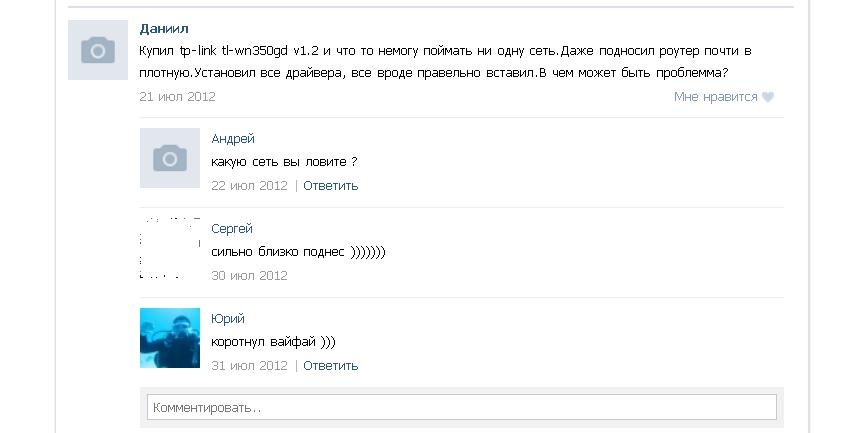
Task: Like the post with Мне нравится
Action: pos(715,97)
